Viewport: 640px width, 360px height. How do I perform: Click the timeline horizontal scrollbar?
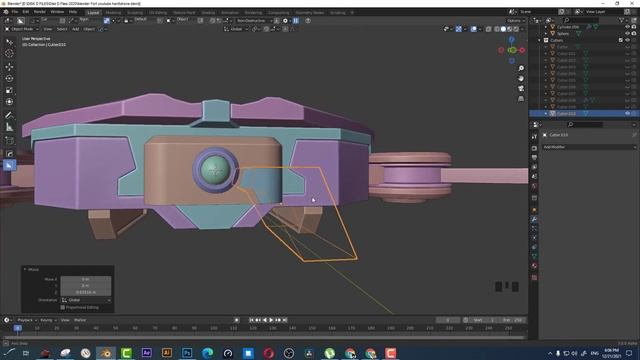click(x=264, y=338)
